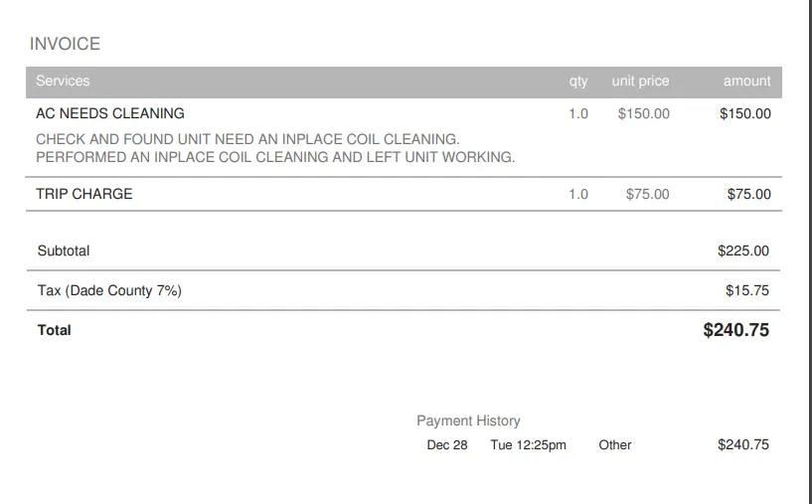The height and width of the screenshot is (504, 812).
Task: Click the Payment History heading
Action: pos(468,420)
